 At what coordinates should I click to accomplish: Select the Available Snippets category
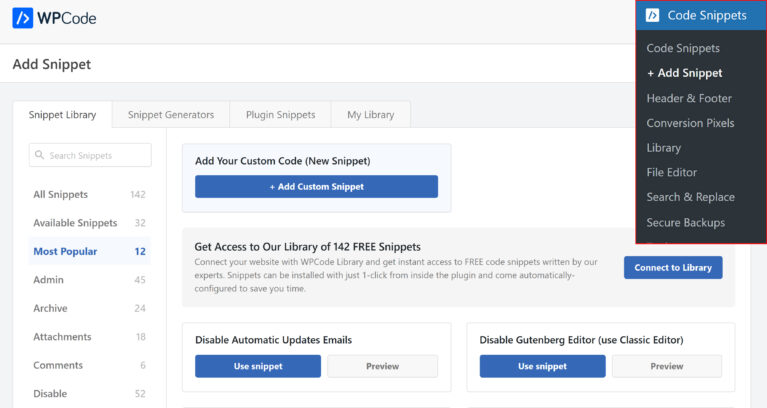[x=90, y=223]
